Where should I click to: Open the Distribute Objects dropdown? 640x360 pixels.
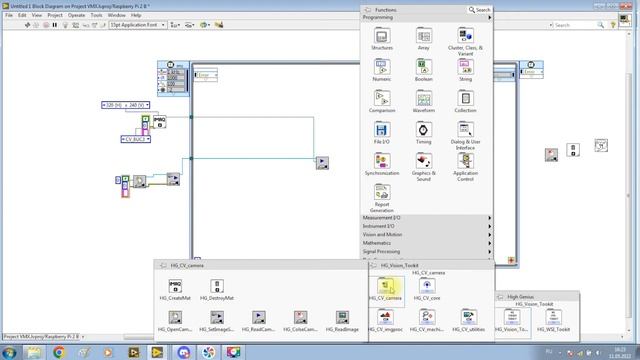pos(189,25)
